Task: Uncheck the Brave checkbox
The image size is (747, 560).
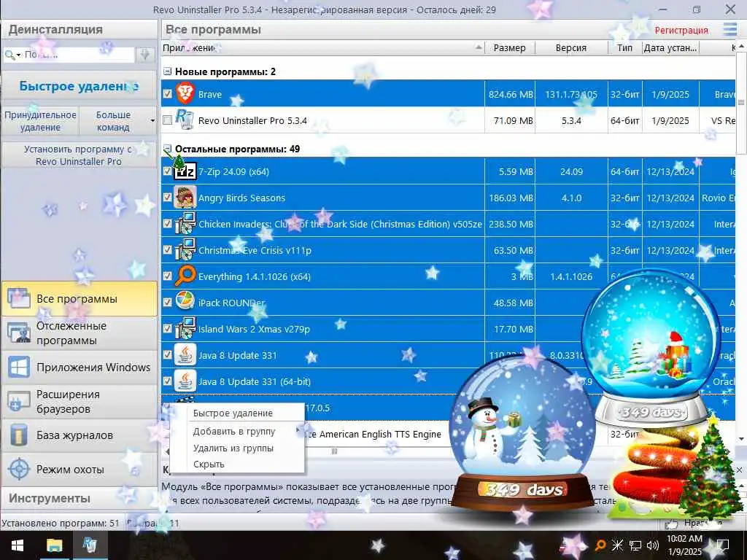Action: click(x=167, y=94)
